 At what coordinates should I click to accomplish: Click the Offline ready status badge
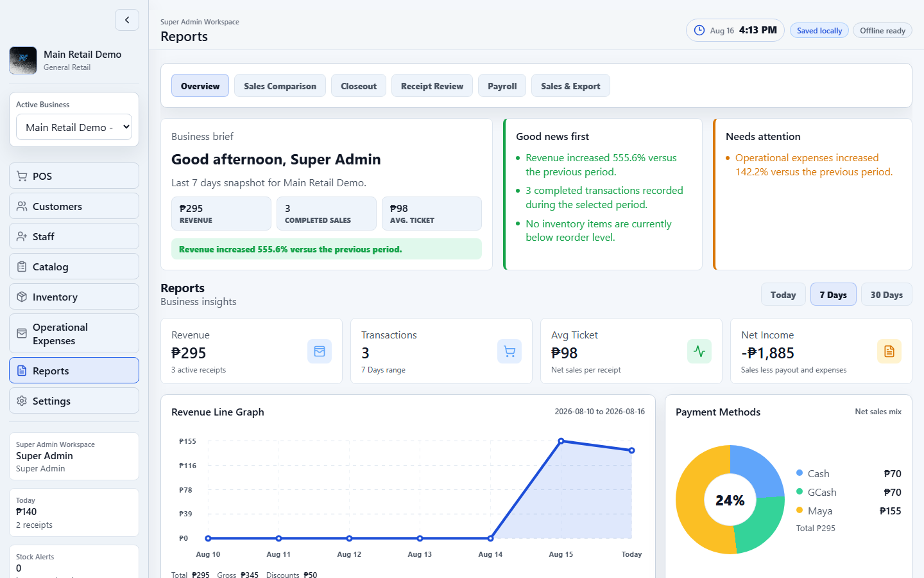click(x=882, y=30)
